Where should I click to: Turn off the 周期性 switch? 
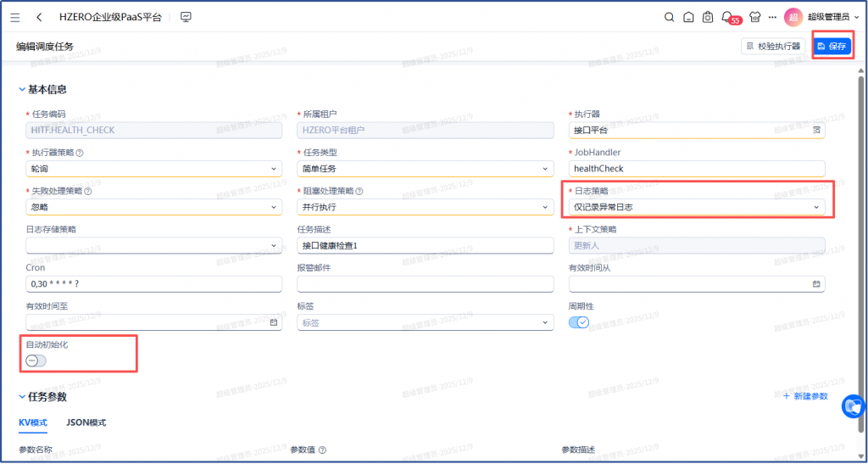click(579, 322)
